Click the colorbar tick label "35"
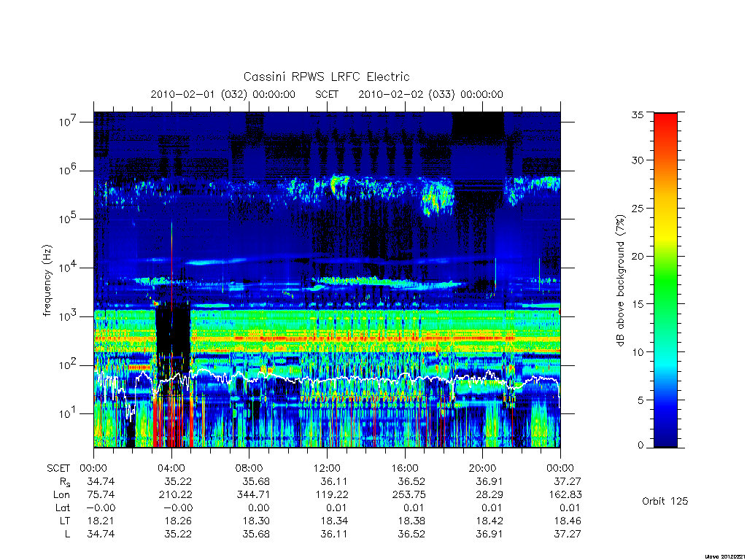This screenshot has width=747, height=560. tap(637, 114)
